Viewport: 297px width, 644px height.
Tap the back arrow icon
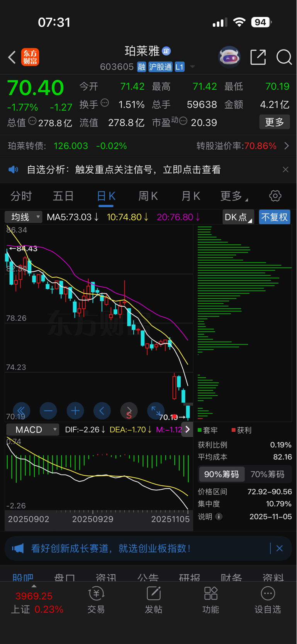[x=12, y=57]
